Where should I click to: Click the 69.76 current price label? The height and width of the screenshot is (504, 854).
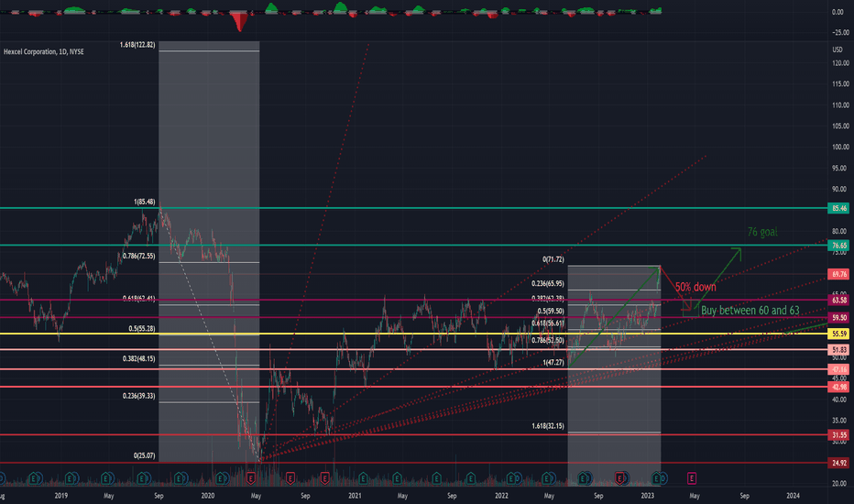click(x=838, y=274)
